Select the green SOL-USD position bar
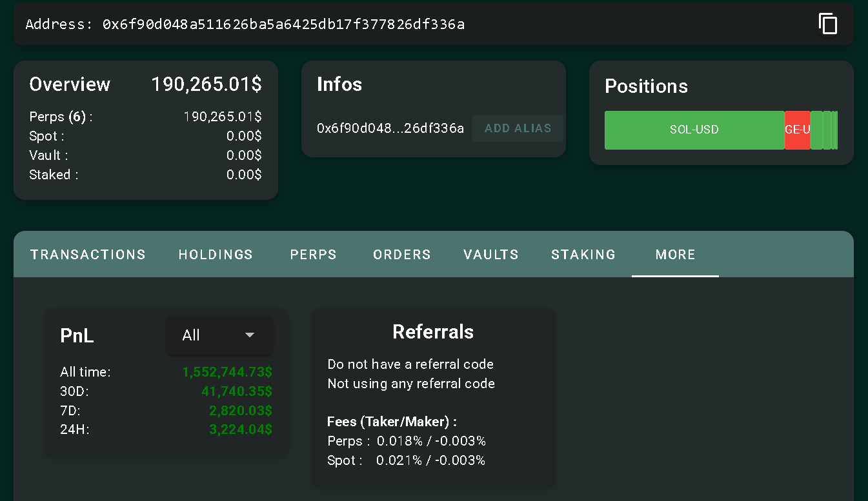The image size is (868, 501). pyautogui.click(x=694, y=130)
